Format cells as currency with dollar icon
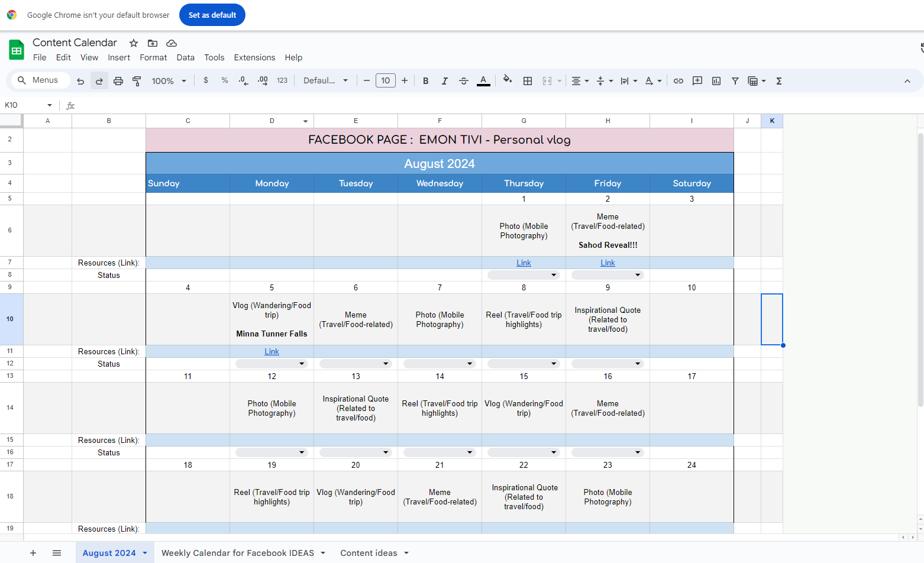924x563 pixels. (x=206, y=80)
